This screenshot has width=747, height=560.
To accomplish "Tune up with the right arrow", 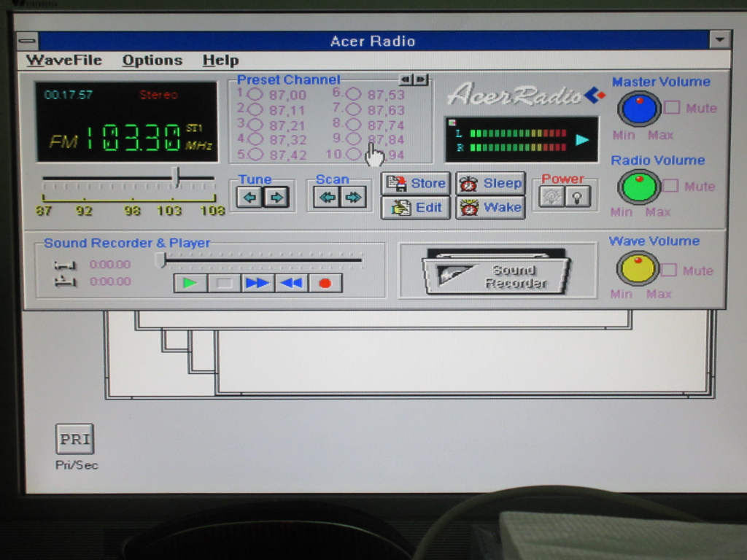I will click(276, 197).
